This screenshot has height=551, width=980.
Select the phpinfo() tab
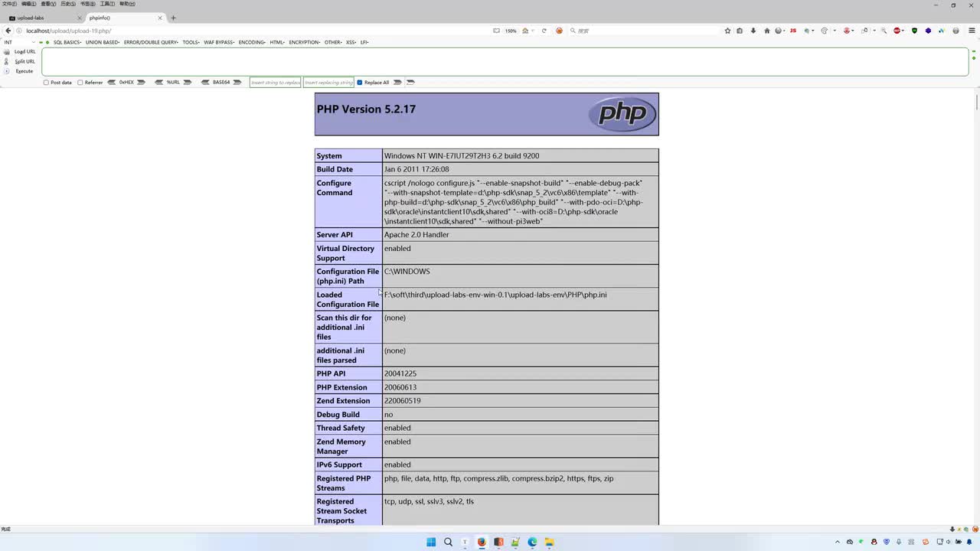point(125,18)
